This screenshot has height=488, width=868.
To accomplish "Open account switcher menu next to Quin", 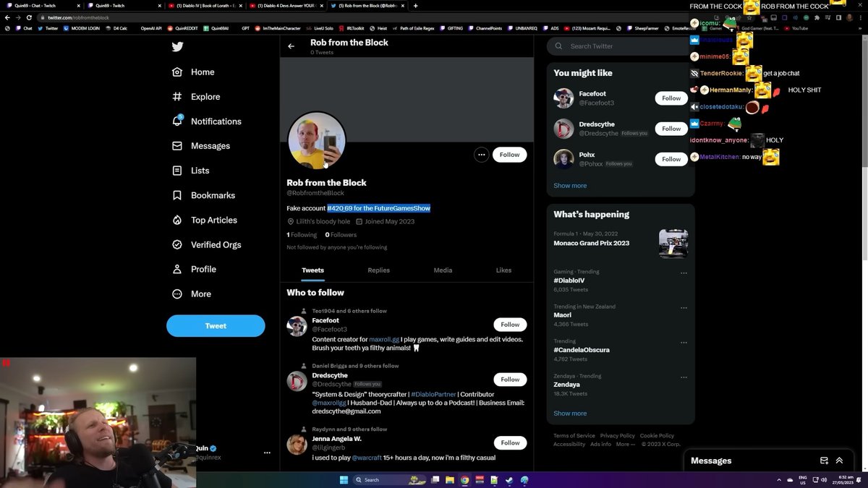I will [267, 453].
